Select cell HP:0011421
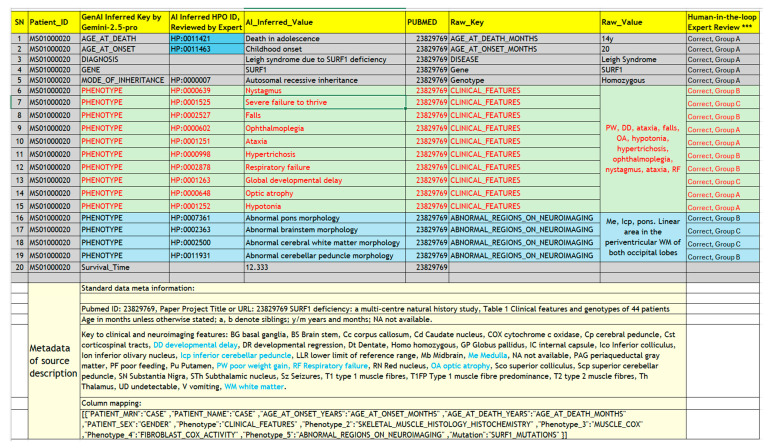 click(206, 39)
